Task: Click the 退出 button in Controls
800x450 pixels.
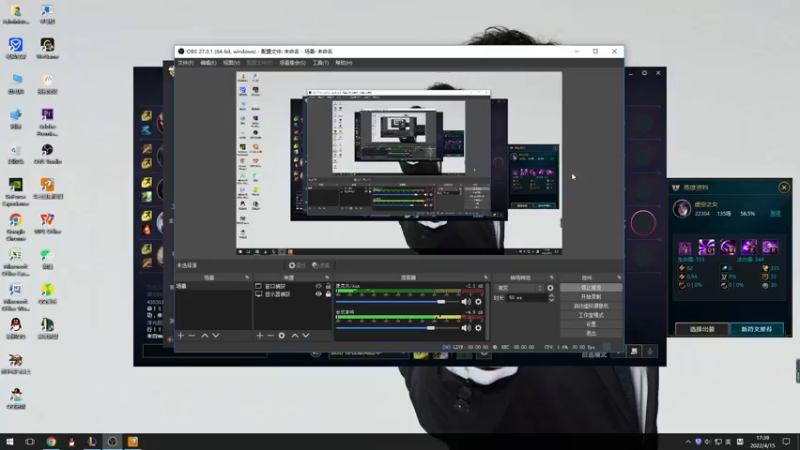Action: pos(591,334)
